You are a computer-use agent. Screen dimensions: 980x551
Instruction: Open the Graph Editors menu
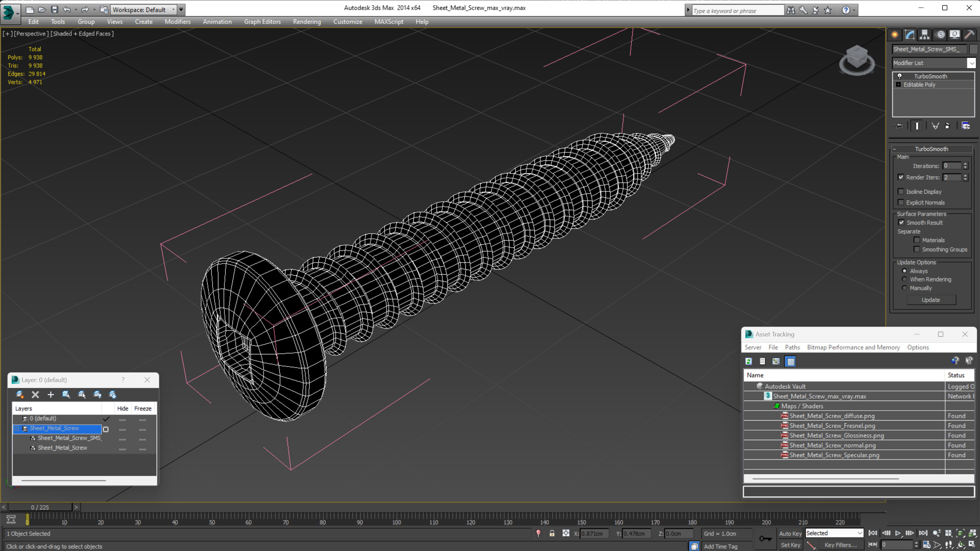click(x=262, y=22)
